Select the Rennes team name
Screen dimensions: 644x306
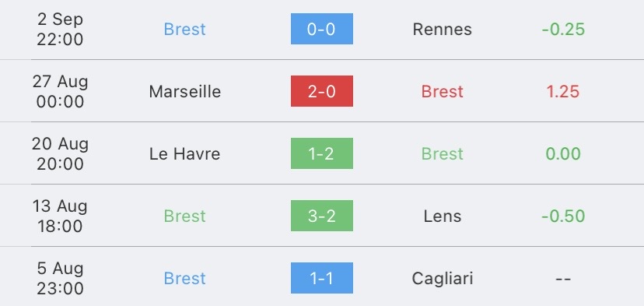443,30
